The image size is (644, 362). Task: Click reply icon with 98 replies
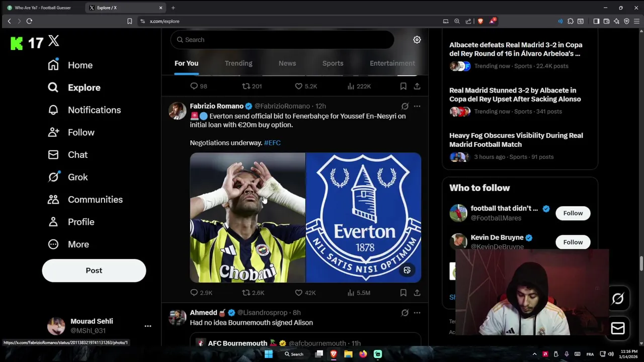click(194, 86)
